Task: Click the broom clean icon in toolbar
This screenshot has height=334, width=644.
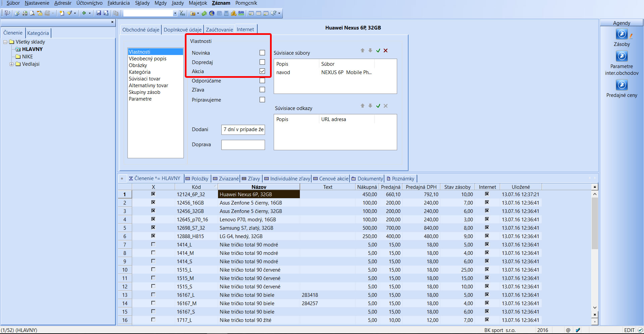Action: [x=69, y=13]
